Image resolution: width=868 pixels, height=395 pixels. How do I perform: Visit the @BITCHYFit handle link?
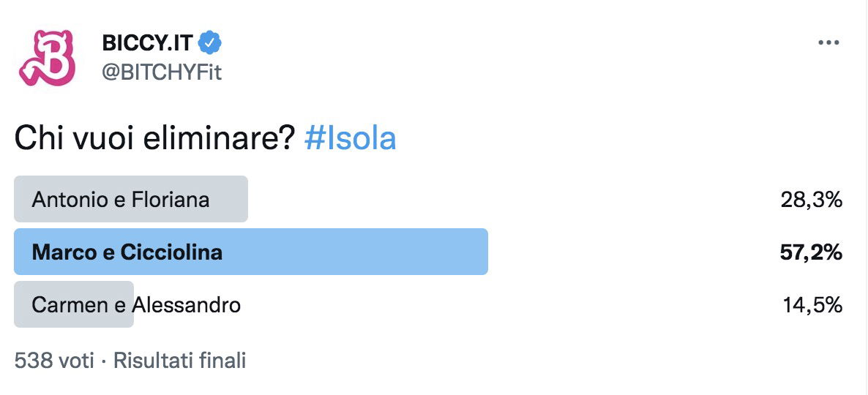[162, 72]
